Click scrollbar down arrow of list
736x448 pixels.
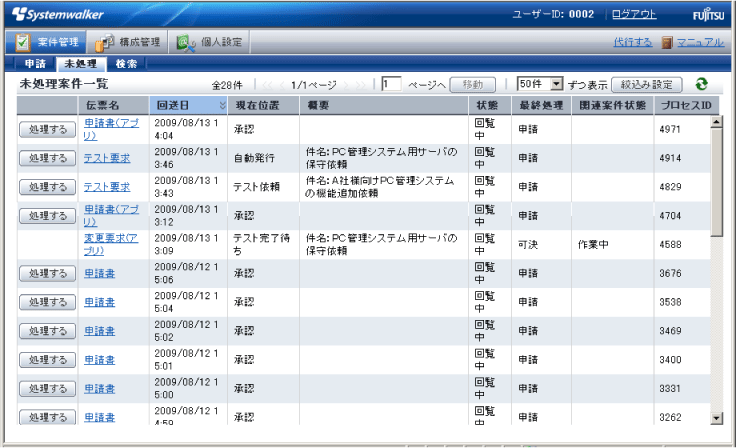[716, 418]
